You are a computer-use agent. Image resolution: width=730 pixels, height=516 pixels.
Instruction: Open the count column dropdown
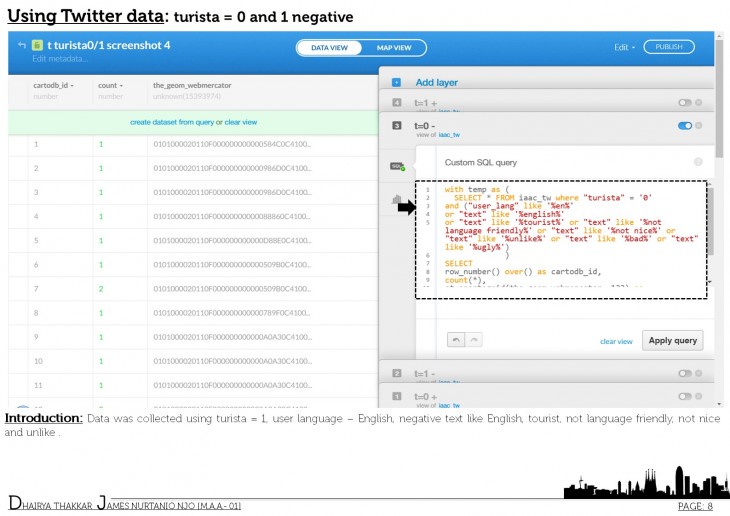coord(110,86)
